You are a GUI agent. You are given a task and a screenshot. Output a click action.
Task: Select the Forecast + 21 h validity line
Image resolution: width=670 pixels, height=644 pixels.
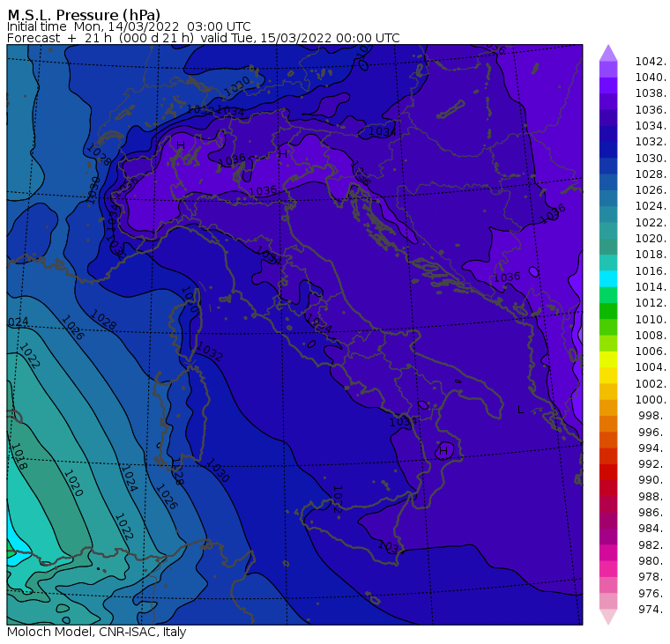pyautogui.click(x=204, y=38)
